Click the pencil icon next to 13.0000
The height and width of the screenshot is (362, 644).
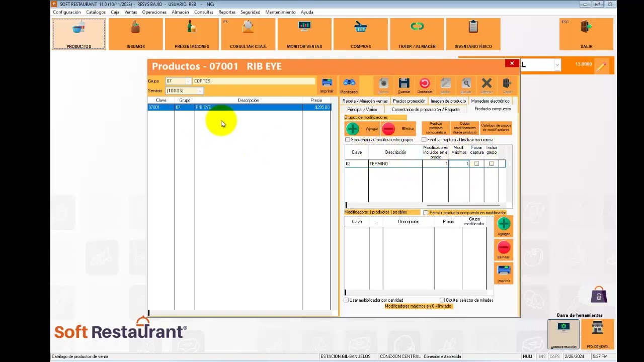pos(601,66)
